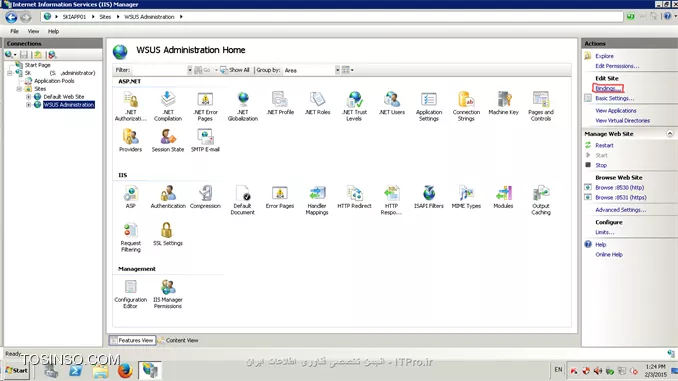This screenshot has height=381, width=678.
Task: Stop the web site
Action: pyautogui.click(x=601, y=165)
